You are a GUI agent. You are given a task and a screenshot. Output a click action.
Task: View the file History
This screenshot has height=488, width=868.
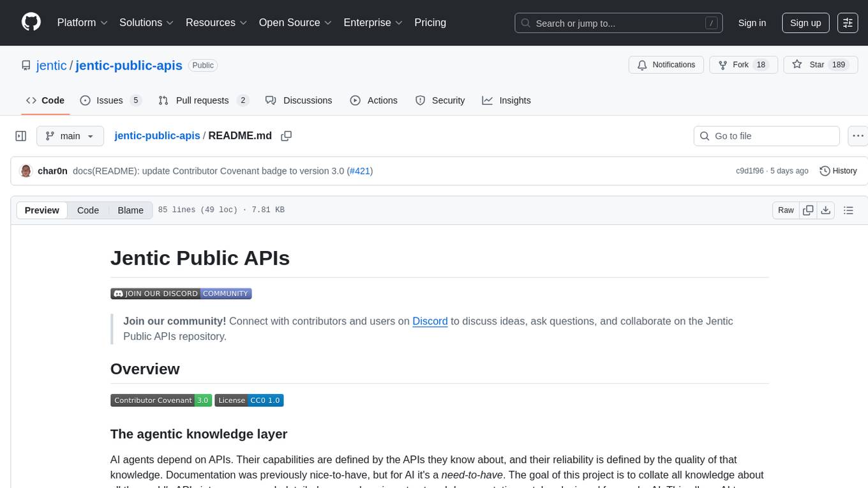838,171
